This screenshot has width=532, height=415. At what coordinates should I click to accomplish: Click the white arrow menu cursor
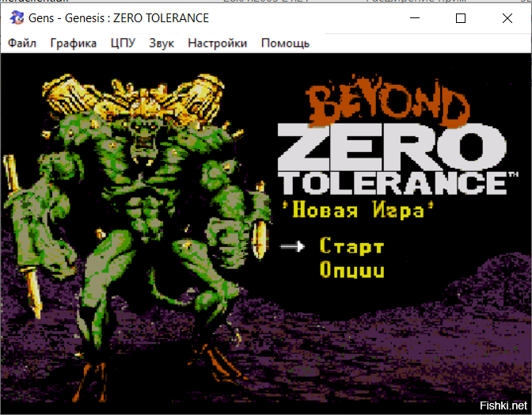292,246
